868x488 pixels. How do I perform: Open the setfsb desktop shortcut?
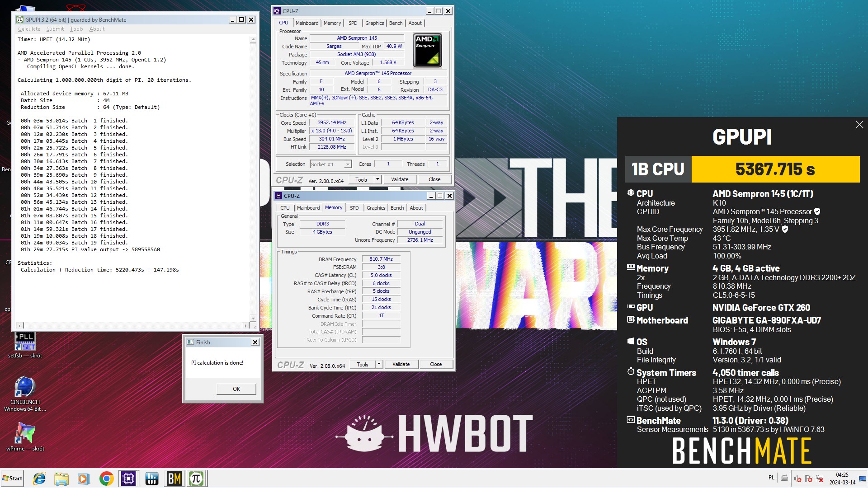click(x=25, y=345)
